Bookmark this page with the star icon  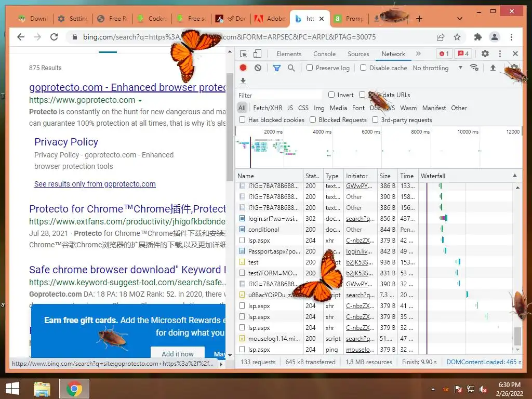coord(457,37)
